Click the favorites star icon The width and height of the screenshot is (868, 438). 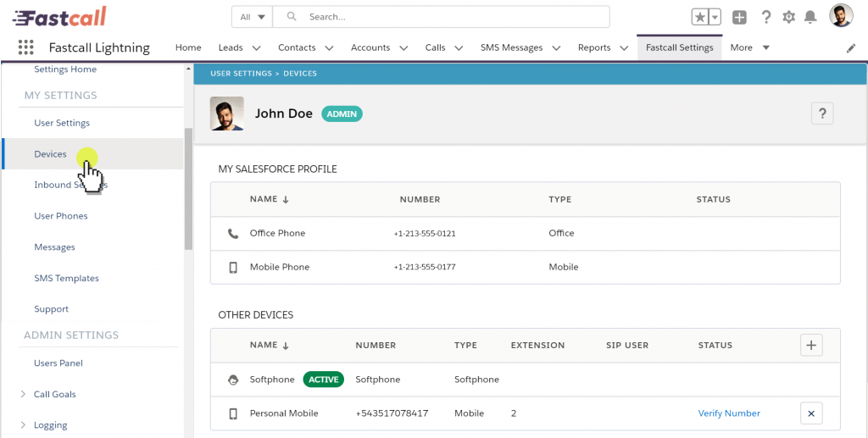(x=700, y=17)
